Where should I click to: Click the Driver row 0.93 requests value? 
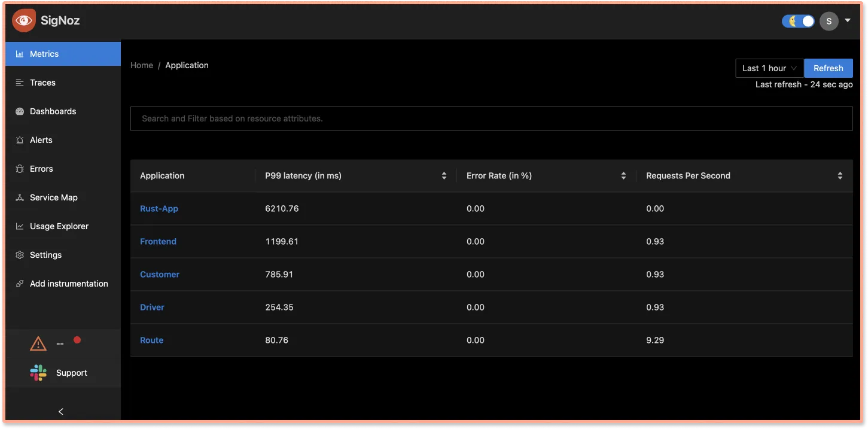pos(655,308)
